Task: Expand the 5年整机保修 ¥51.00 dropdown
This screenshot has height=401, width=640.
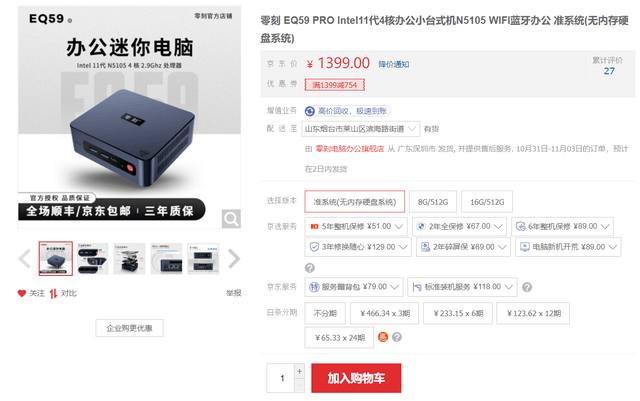Action: [x=356, y=226]
